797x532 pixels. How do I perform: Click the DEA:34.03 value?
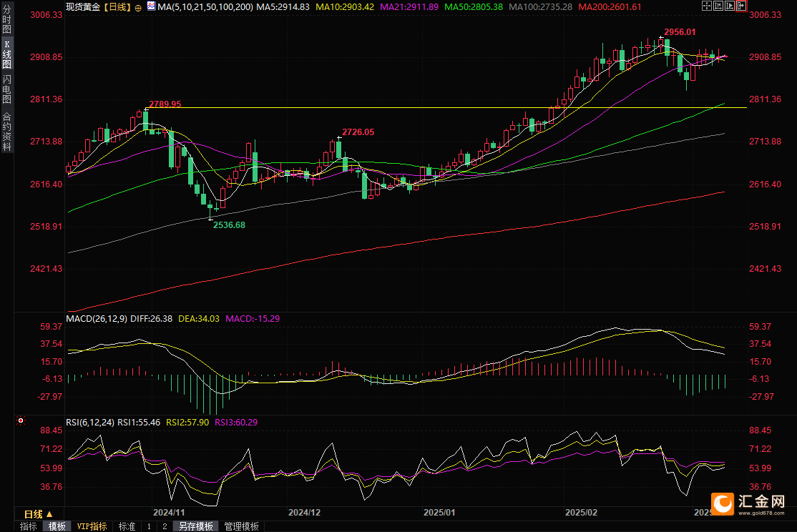pos(199,319)
